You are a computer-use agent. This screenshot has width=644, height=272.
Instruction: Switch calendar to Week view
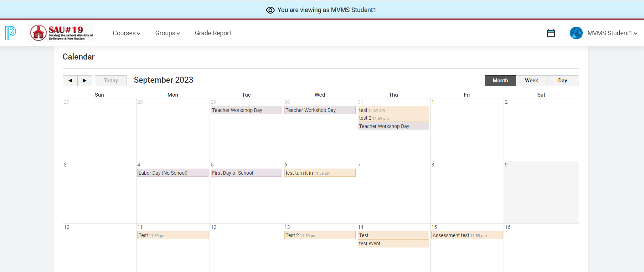point(531,81)
